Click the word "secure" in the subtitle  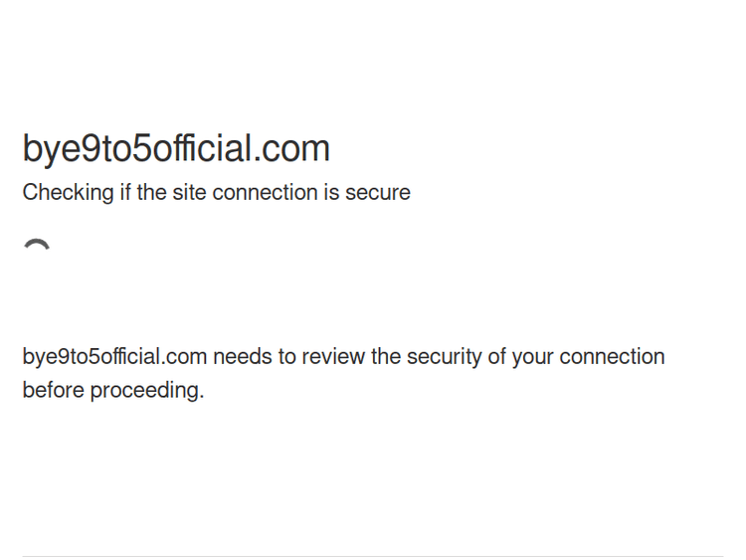(x=377, y=192)
